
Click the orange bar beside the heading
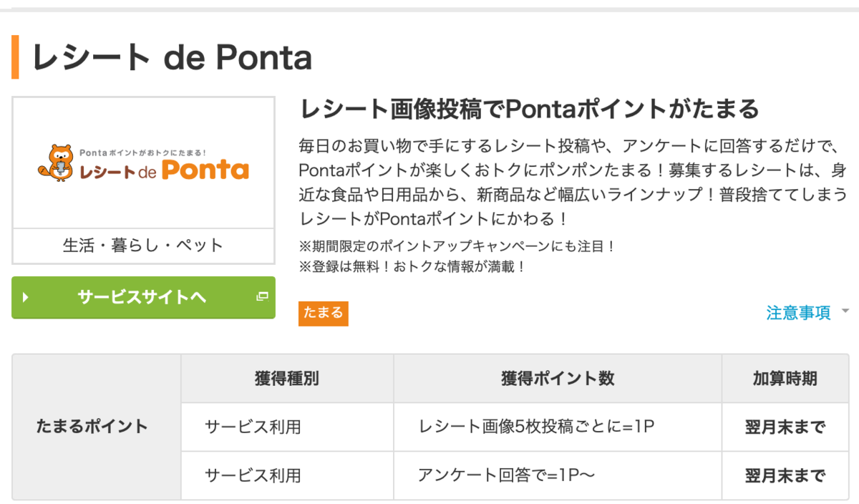[x=15, y=57]
